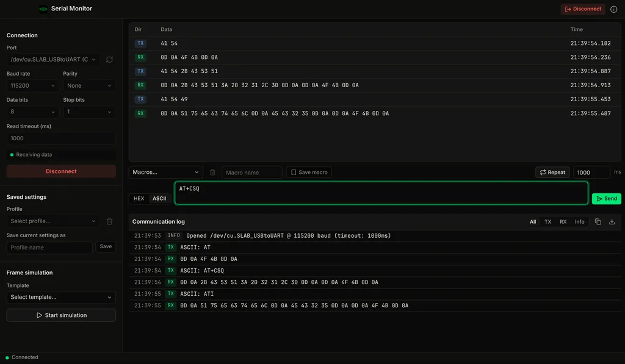The image size is (625, 364).
Task: Filter the communication log to RX
Action: click(563, 222)
